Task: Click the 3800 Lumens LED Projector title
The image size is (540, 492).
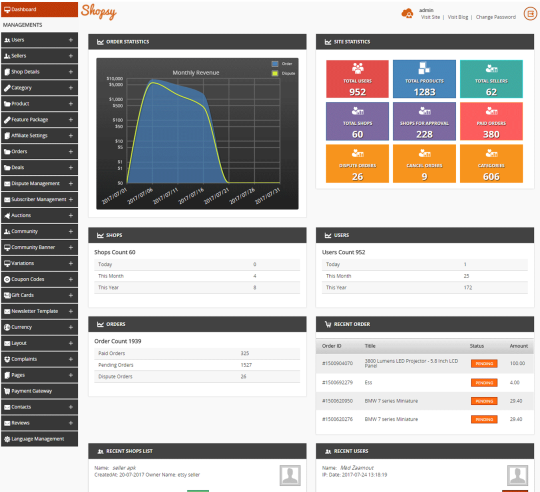Action: [411, 363]
